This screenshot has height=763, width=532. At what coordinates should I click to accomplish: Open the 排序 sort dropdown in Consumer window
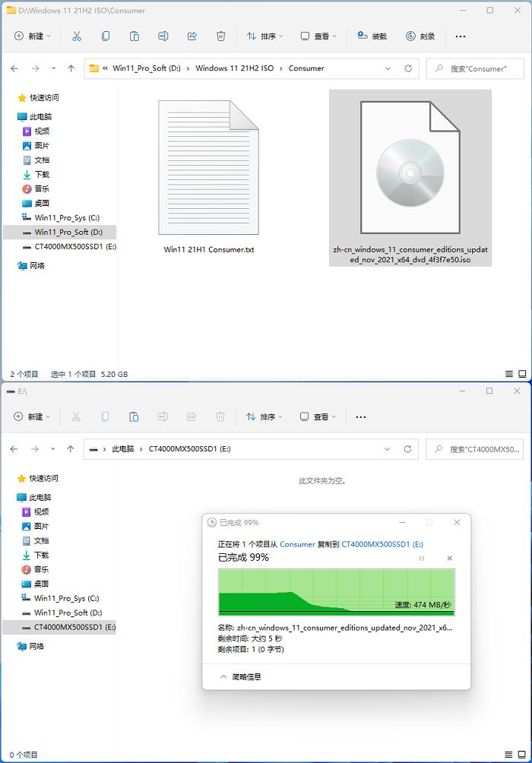[x=264, y=36]
